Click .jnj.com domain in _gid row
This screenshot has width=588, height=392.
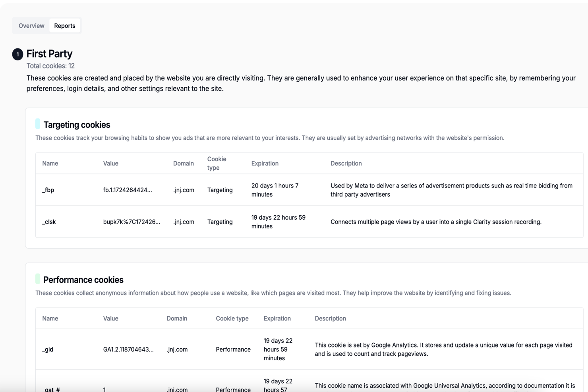click(177, 349)
